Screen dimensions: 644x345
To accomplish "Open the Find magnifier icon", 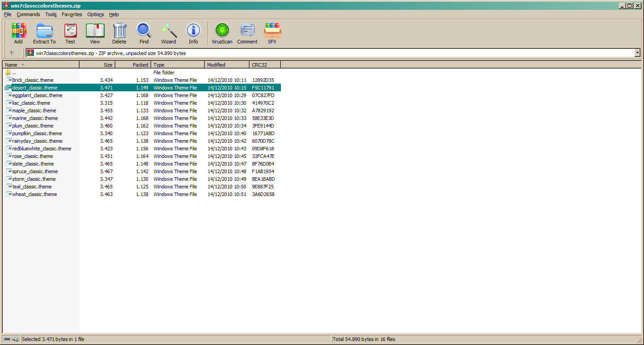I will 144,30.
